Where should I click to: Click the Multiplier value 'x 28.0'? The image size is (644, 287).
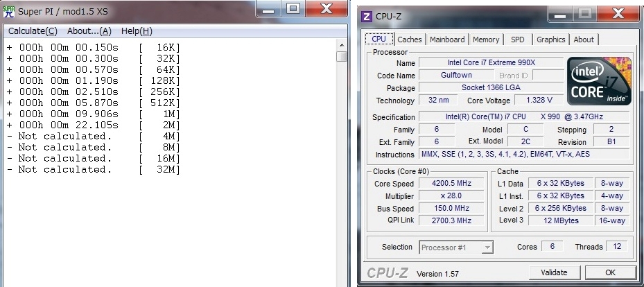451,196
